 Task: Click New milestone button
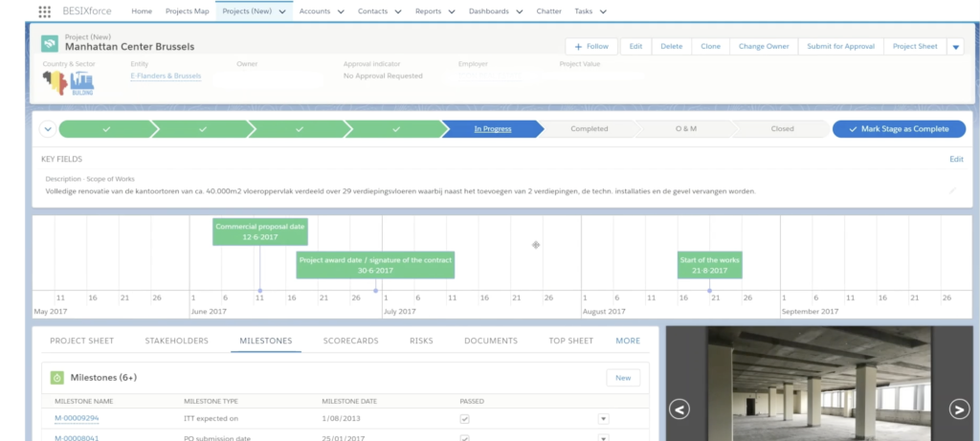623,378
